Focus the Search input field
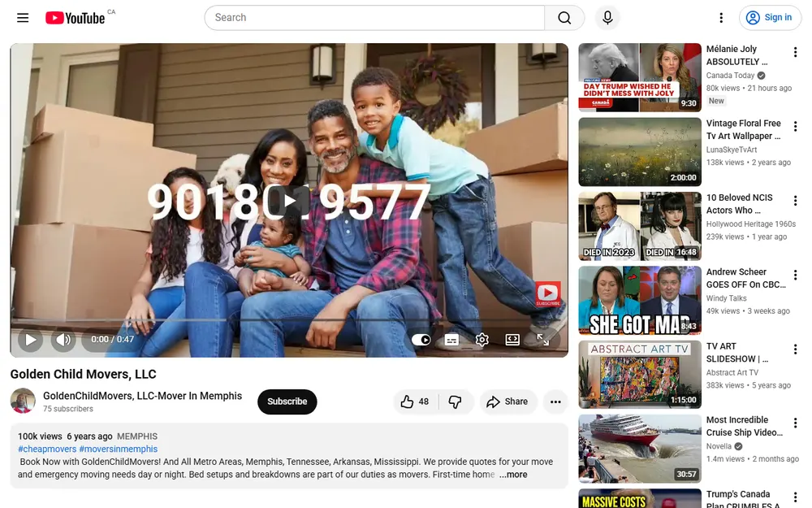Viewport: 812px width, 508px height. coord(374,18)
